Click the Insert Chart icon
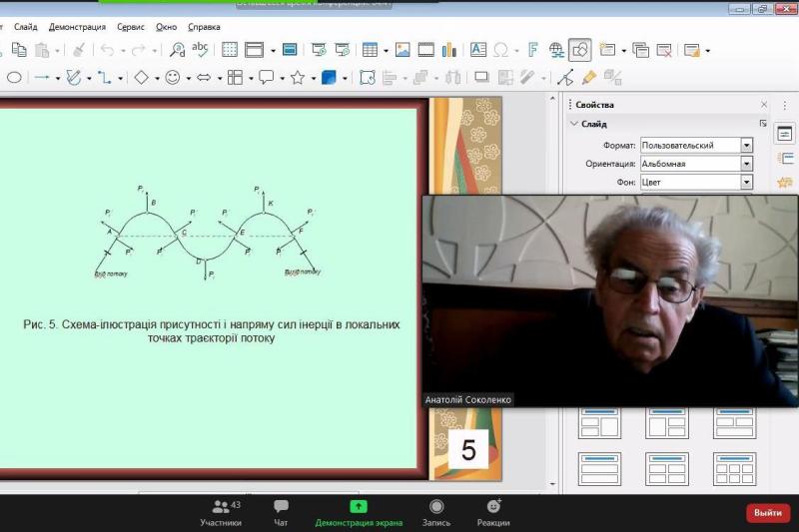799x532 pixels. click(448, 50)
